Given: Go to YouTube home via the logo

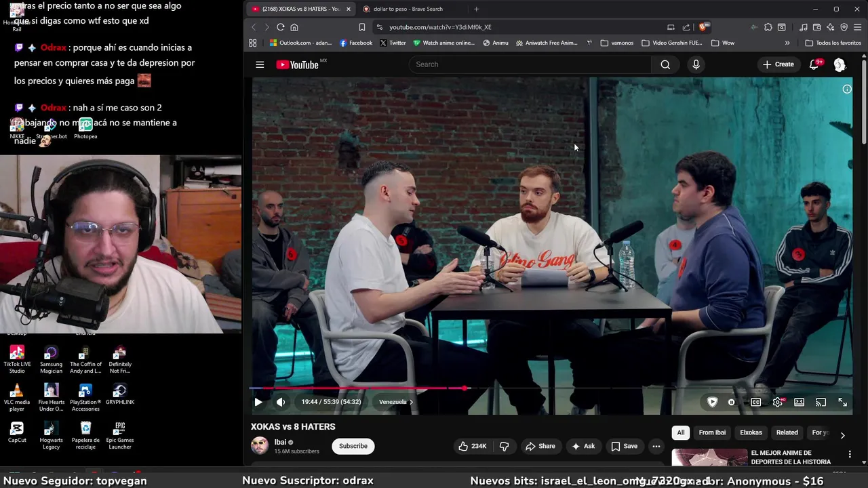Looking at the screenshot, I should coord(297,64).
